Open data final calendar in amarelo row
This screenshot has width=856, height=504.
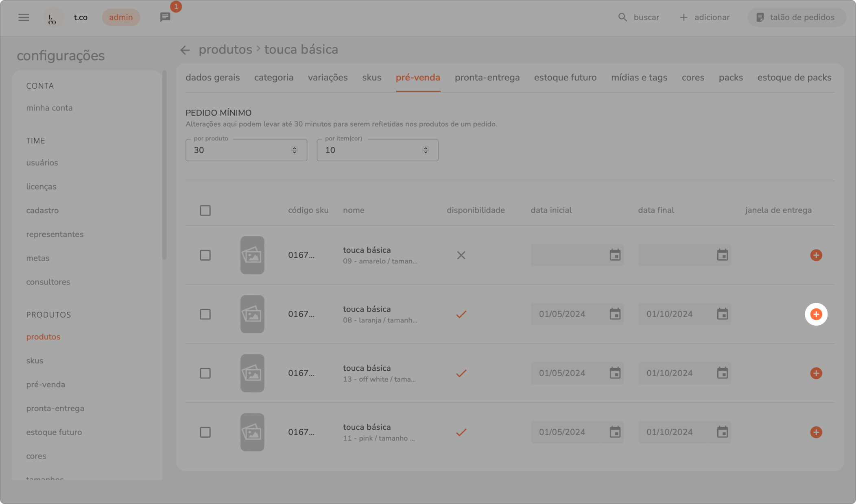click(x=722, y=255)
